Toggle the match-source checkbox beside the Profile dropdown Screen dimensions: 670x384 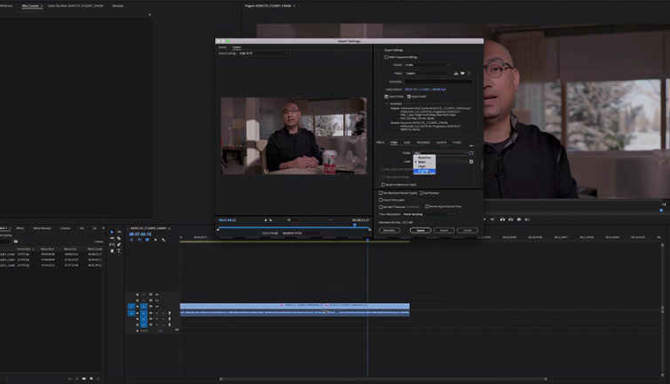[471, 153]
